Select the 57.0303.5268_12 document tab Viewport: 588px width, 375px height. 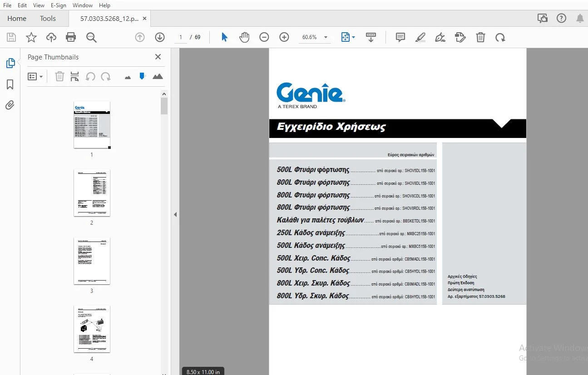109,19
